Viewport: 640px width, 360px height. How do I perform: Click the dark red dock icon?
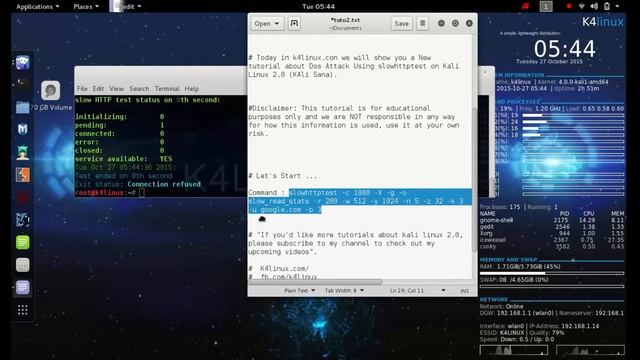pyautogui.click(x=22, y=198)
